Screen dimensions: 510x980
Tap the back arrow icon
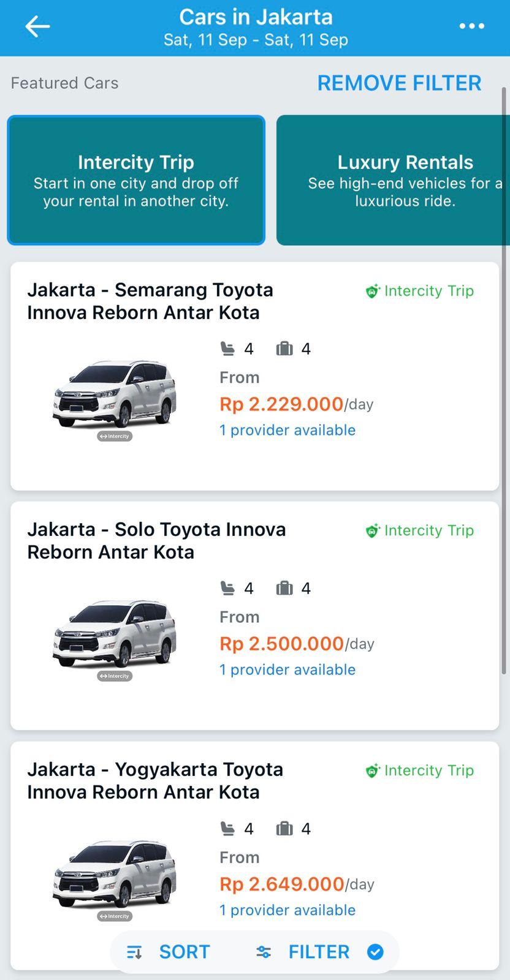[x=37, y=26]
